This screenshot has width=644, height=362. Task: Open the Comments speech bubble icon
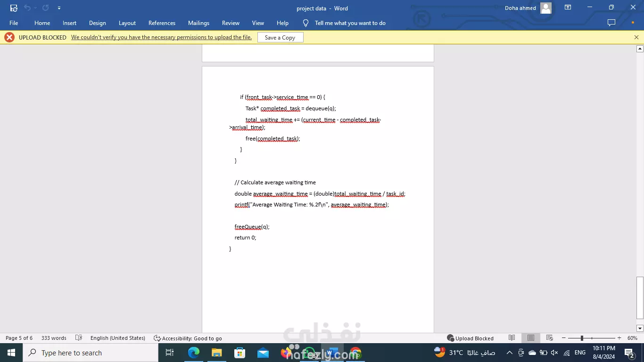(x=611, y=23)
